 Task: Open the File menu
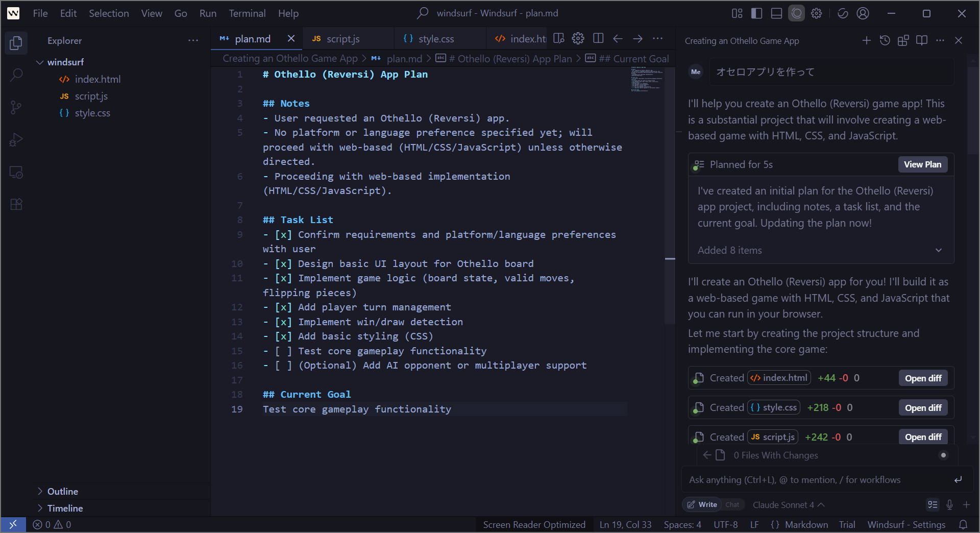(x=40, y=13)
